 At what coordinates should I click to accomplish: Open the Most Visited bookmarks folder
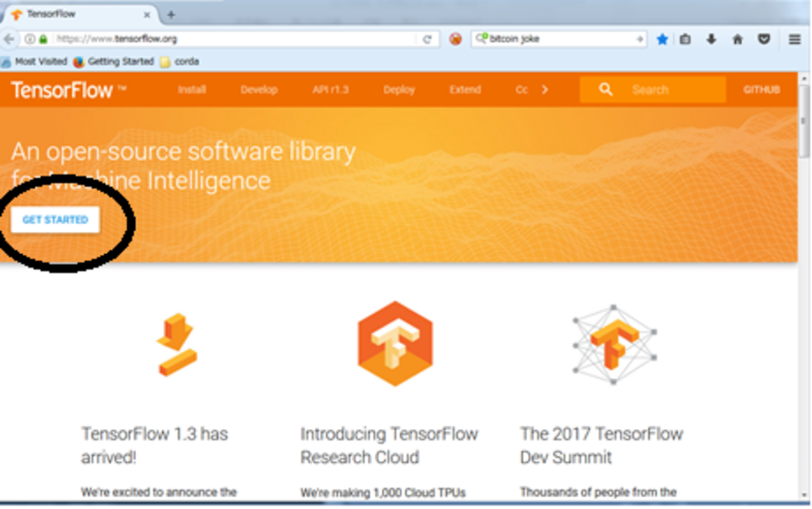(34, 62)
